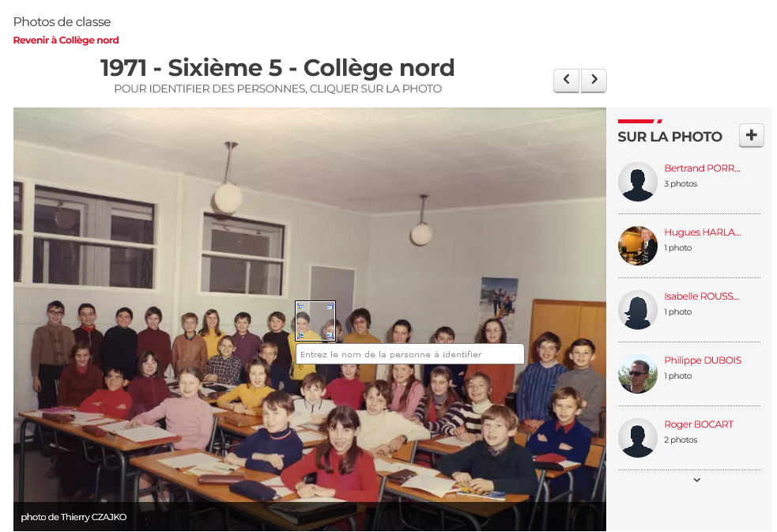The width and height of the screenshot is (777, 532).
Task: Click Isabelle ROUSS... female silhouette avatar
Action: point(638,310)
